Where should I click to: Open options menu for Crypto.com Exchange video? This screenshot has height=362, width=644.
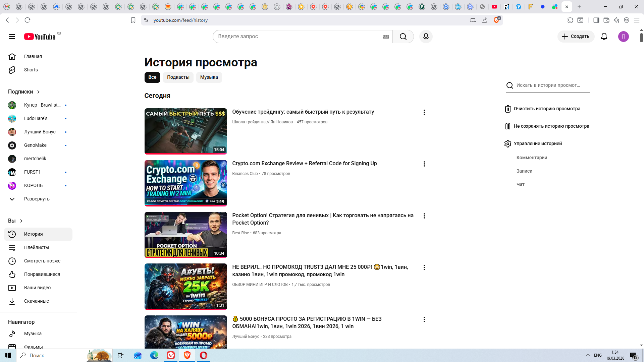pos(424,164)
